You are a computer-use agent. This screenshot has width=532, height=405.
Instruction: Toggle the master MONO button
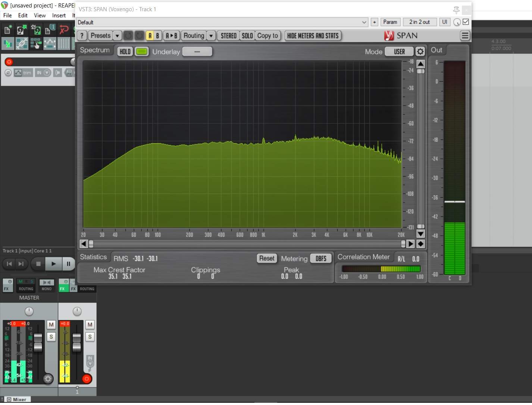coord(47,285)
